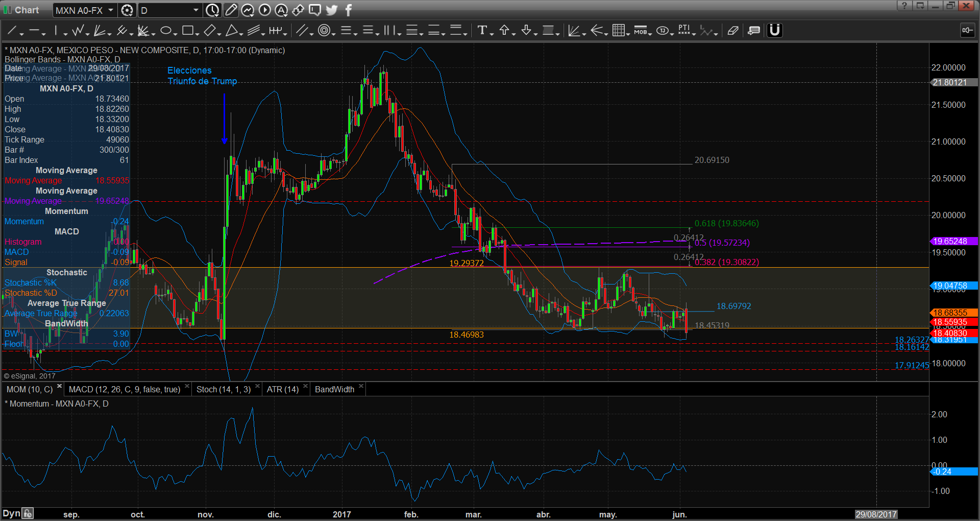Select the up arrow marker tool
980x521 pixels.
pyautogui.click(x=504, y=31)
